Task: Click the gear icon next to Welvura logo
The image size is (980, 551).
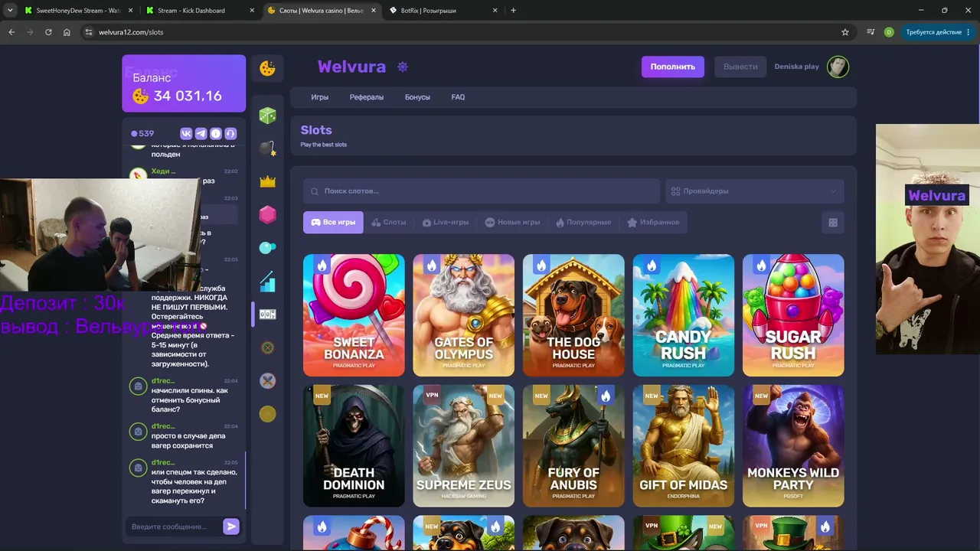Action: 403,67
